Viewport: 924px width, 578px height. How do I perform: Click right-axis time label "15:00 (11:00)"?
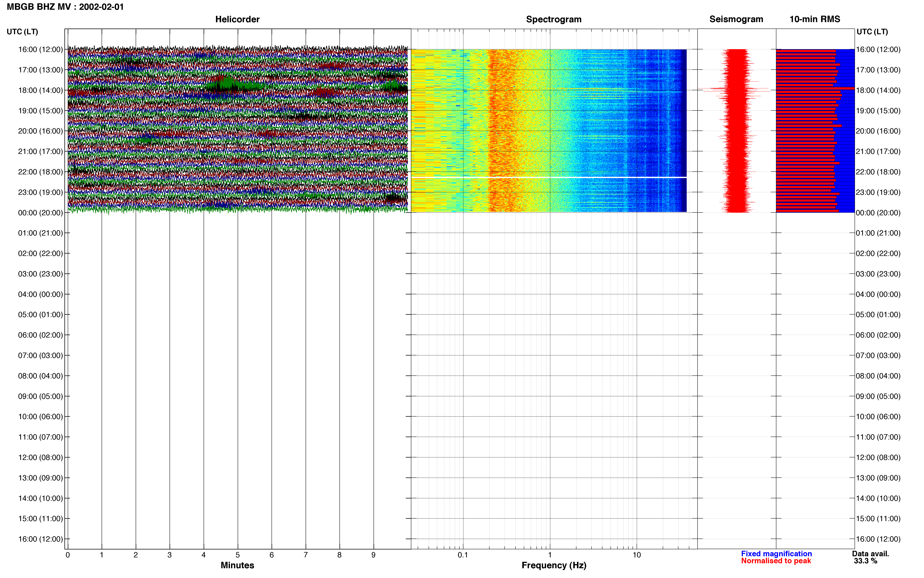[x=878, y=519]
